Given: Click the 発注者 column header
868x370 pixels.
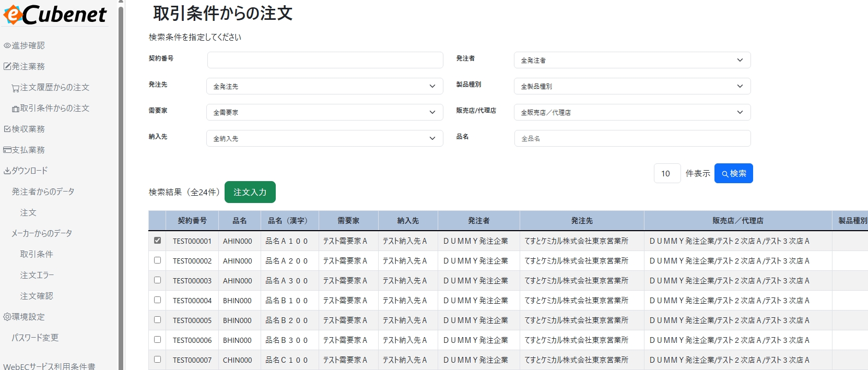Looking at the screenshot, I should 479,221.
